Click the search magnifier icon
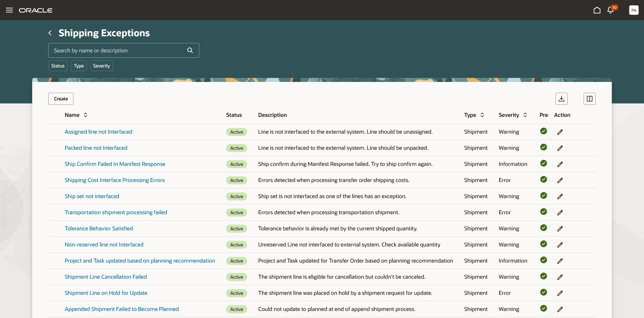Viewport: 644px width, 318px height. [190, 50]
